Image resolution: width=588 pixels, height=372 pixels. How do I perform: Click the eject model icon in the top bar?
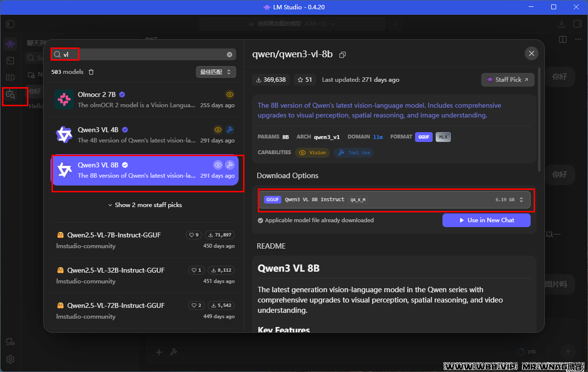(x=394, y=23)
